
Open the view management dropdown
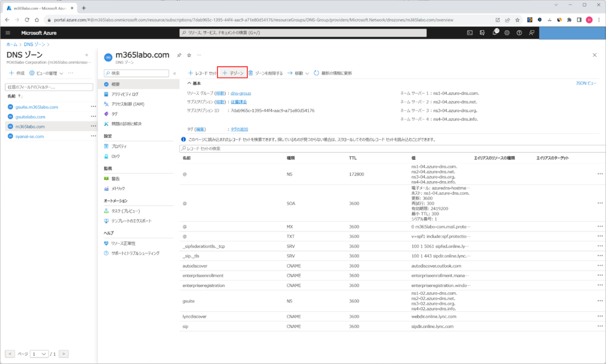point(46,73)
